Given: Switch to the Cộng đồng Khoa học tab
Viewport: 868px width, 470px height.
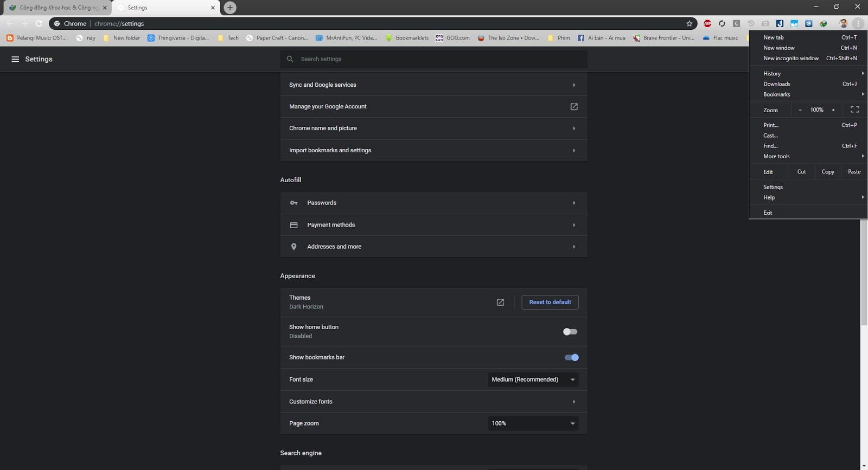Looking at the screenshot, I should [x=58, y=8].
